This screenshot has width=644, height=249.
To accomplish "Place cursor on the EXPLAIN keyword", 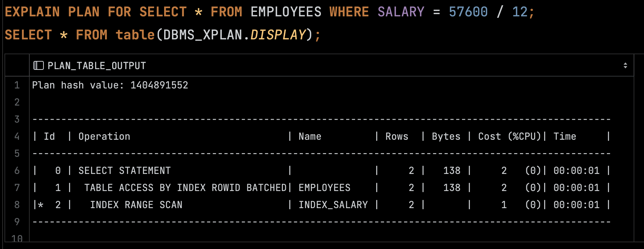I will tap(32, 12).
